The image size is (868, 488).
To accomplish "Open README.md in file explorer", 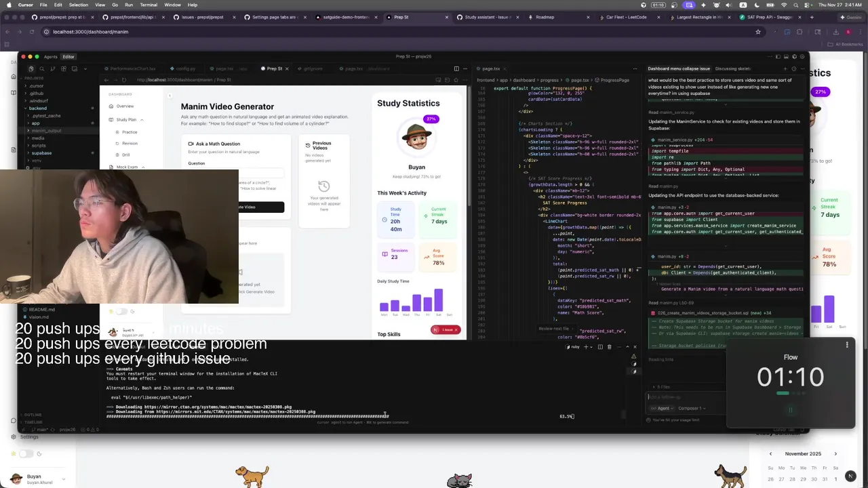I will pos(42,310).
